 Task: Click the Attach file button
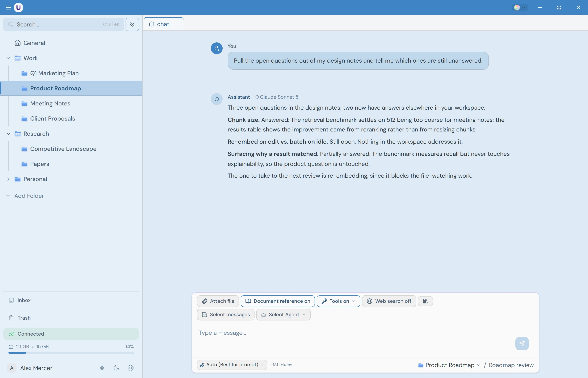point(218,301)
